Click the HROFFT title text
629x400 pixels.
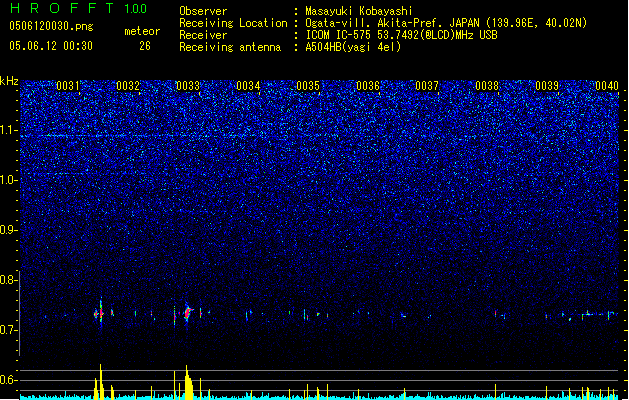pos(62,8)
